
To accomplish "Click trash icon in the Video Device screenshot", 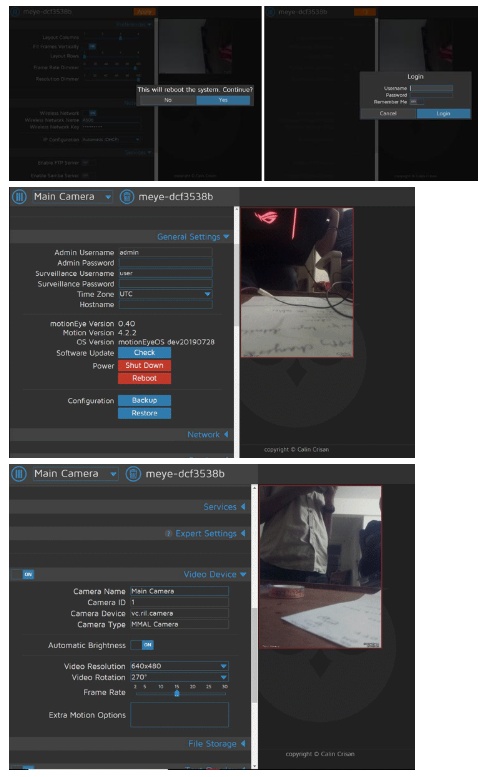I will [x=133, y=474].
